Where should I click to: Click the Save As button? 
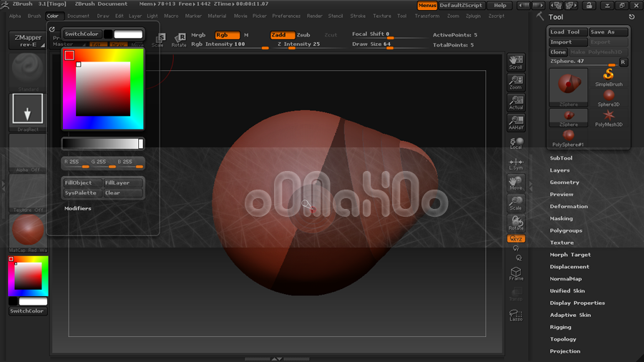coord(609,32)
